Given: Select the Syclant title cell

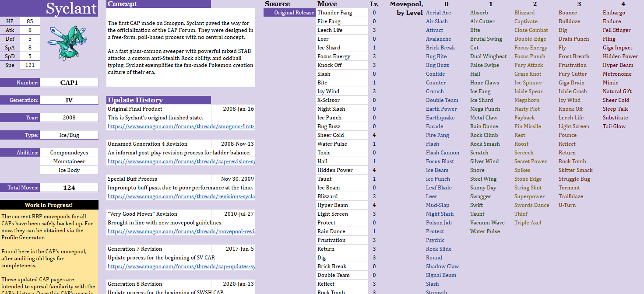Looking at the screenshot, I should coord(49,8).
